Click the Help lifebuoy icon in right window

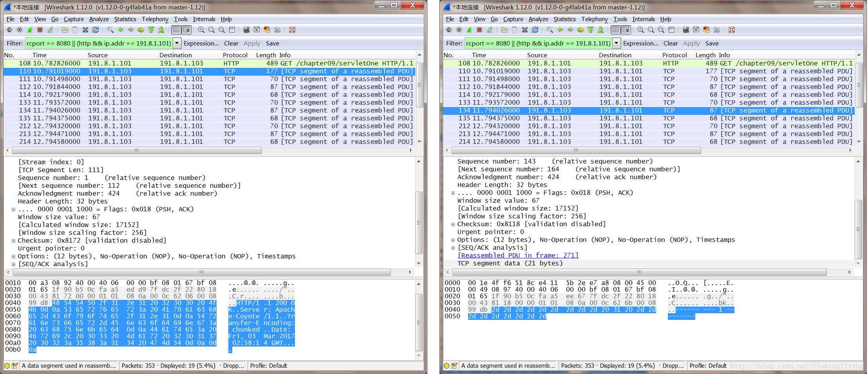click(731, 30)
